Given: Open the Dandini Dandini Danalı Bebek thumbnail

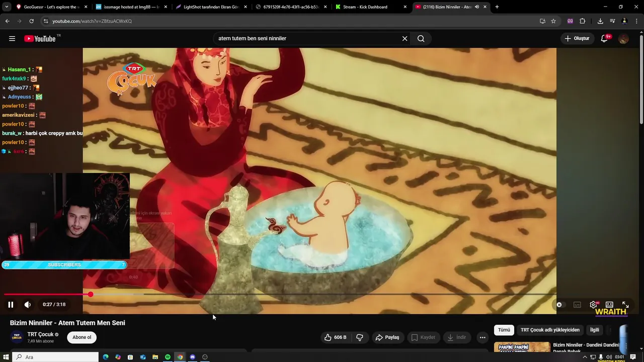Looking at the screenshot, I should (522, 347).
